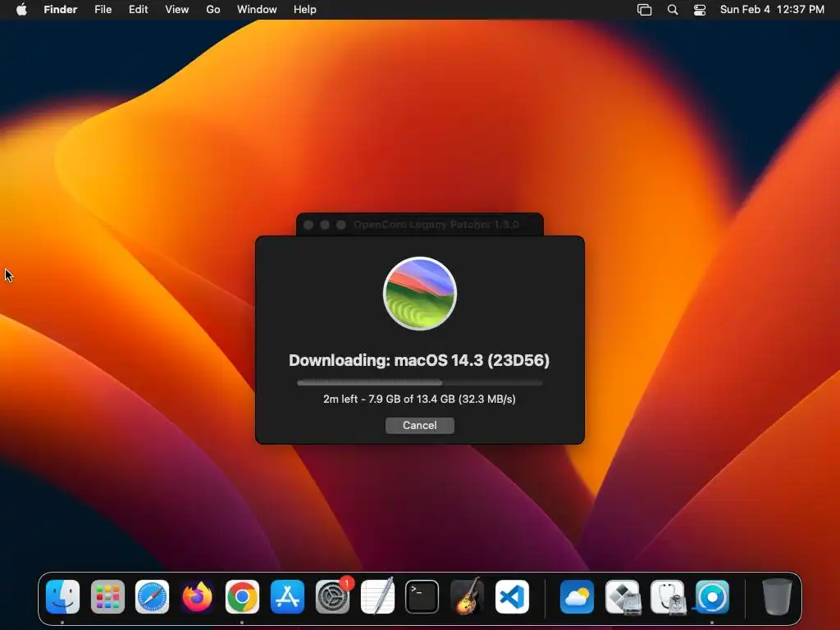Open Boot Camp Assistant in dock
Image resolution: width=840 pixels, height=630 pixels.
pos(623,596)
